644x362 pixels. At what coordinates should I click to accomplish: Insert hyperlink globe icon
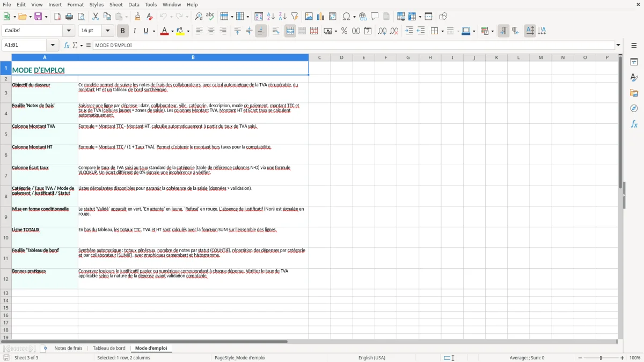click(363, 17)
